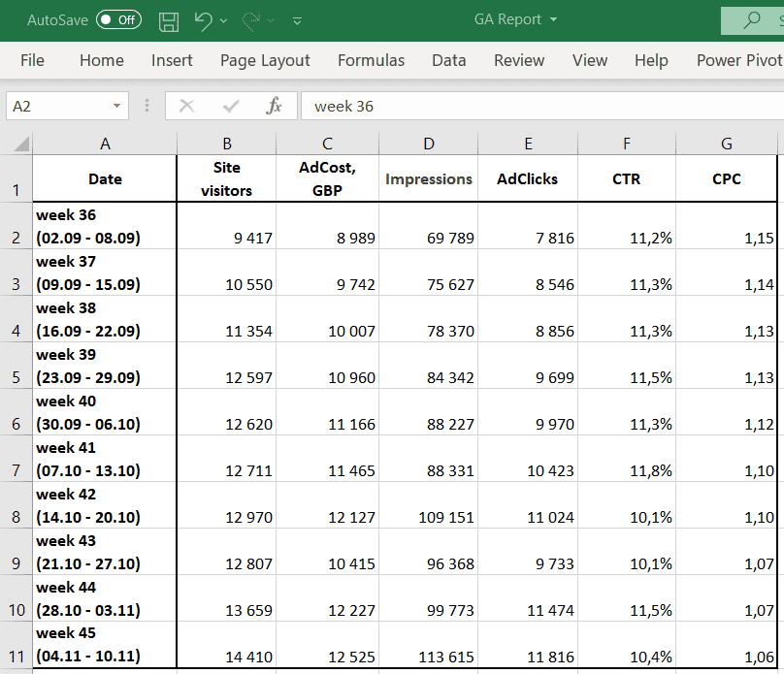This screenshot has width=784, height=674.
Task: Select row 11 header
Action: [16, 645]
